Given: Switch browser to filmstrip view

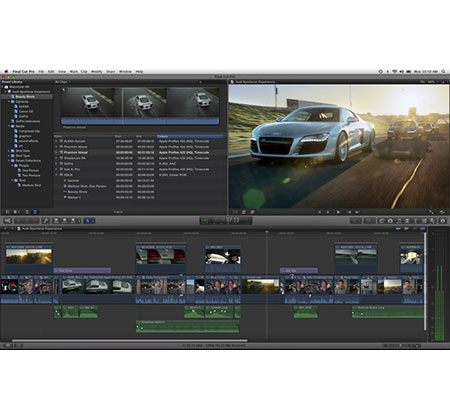Looking at the screenshot, I should click(27, 212).
